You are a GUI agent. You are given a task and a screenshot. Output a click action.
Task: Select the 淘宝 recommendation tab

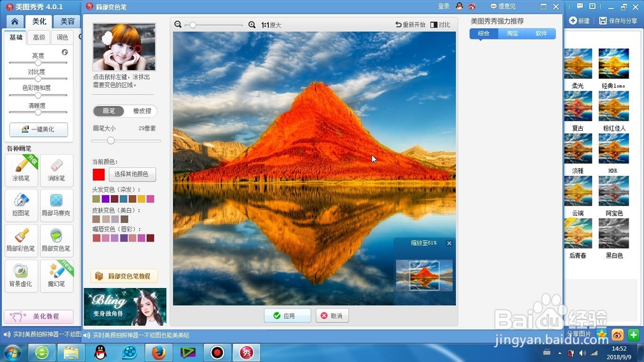point(512,33)
